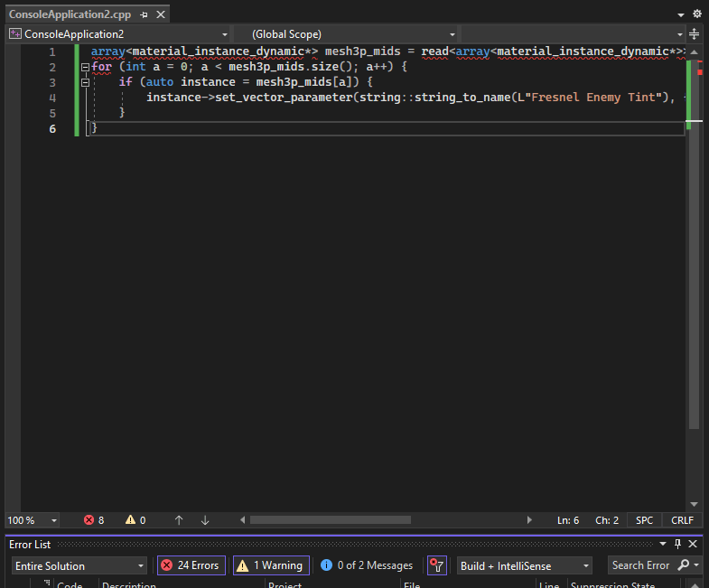This screenshot has height=588, width=709.
Task: Click the SPC indentation indicator
Action: [x=644, y=520]
